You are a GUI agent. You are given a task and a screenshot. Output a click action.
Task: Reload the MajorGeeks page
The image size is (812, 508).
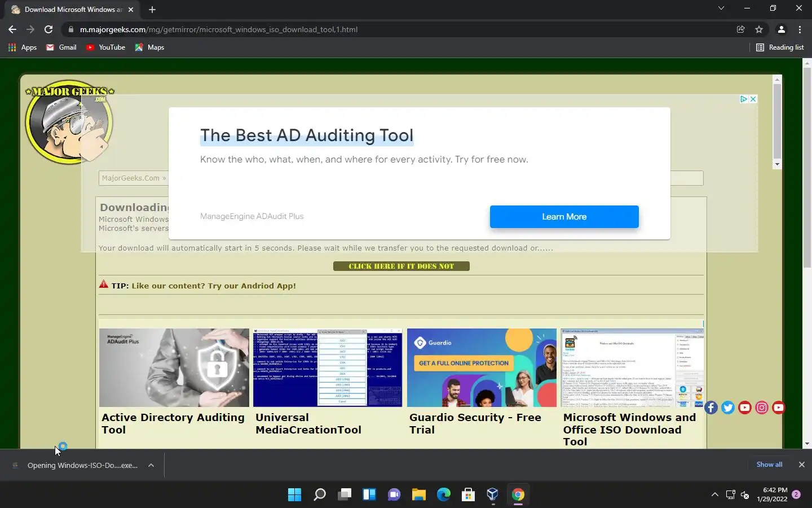(48, 29)
